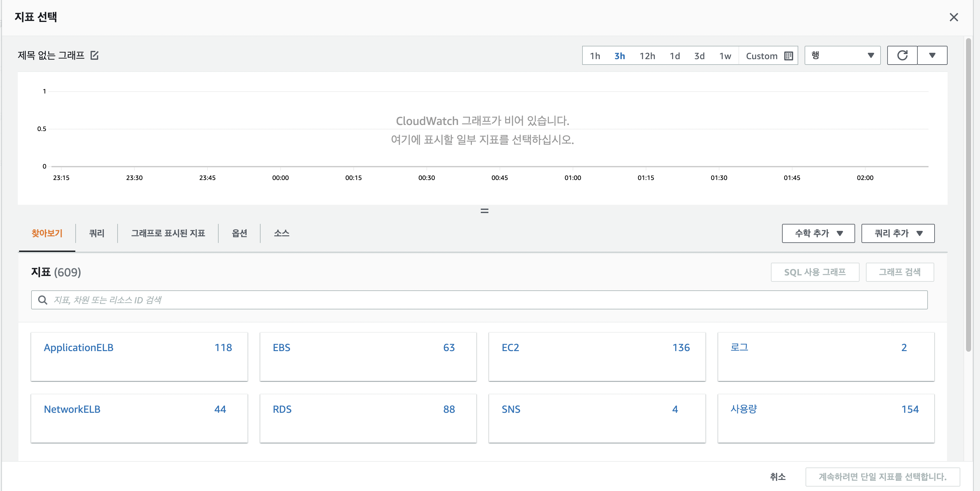Switch to the 쿼리 tab
The image size is (980, 491).
(97, 233)
